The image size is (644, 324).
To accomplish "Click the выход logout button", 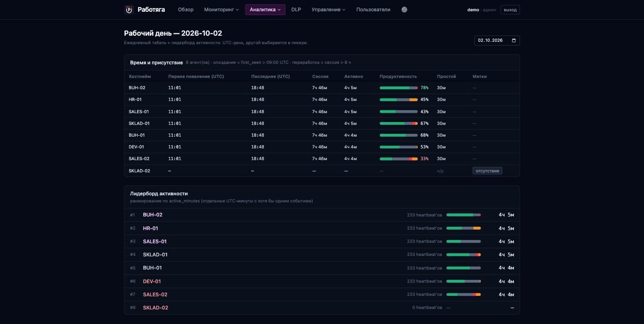I will coord(510,10).
